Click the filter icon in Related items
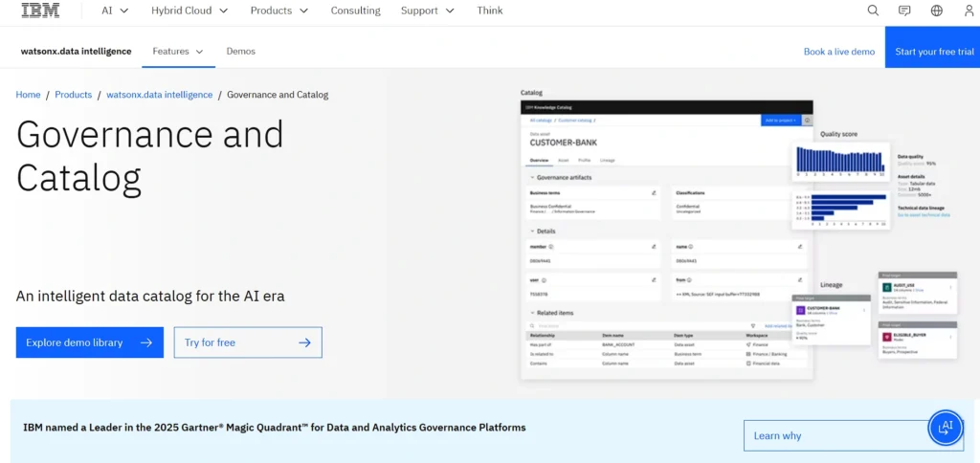980x463 pixels. [x=752, y=325]
